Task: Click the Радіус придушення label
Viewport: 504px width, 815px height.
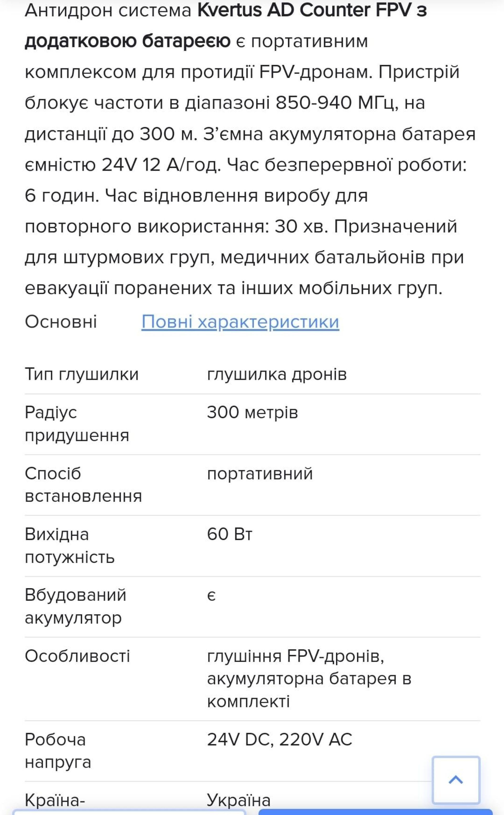Action: tap(77, 424)
